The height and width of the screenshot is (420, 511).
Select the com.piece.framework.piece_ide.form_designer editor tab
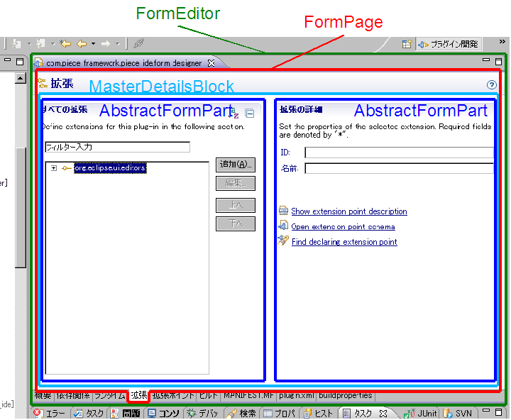123,63
